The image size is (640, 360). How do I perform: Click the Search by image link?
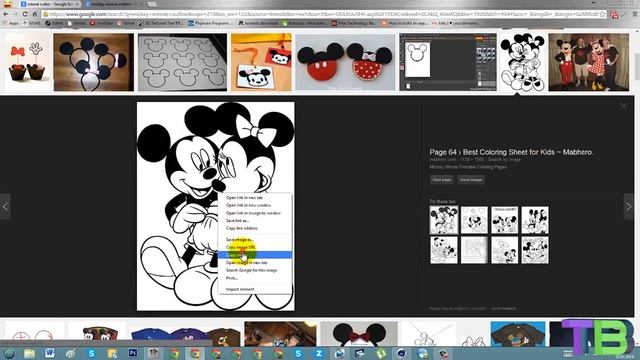[x=504, y=160]
